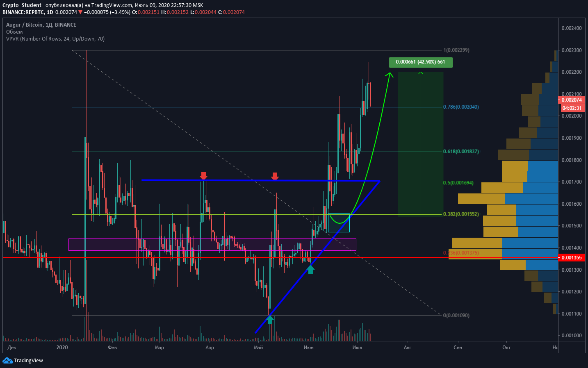Click the Мар label on the time axis
The image size is (588, 368).
pos(160,348)
